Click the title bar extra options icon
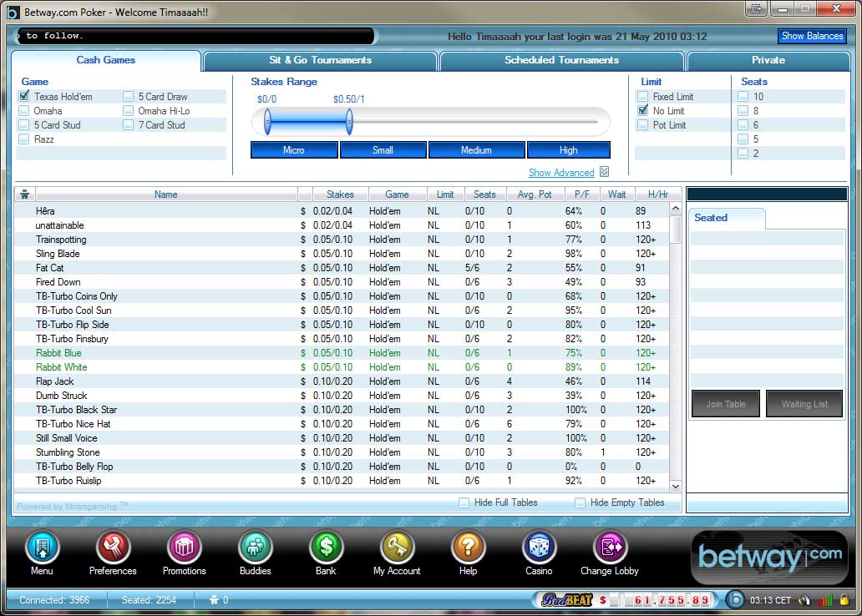 [757, 8]
